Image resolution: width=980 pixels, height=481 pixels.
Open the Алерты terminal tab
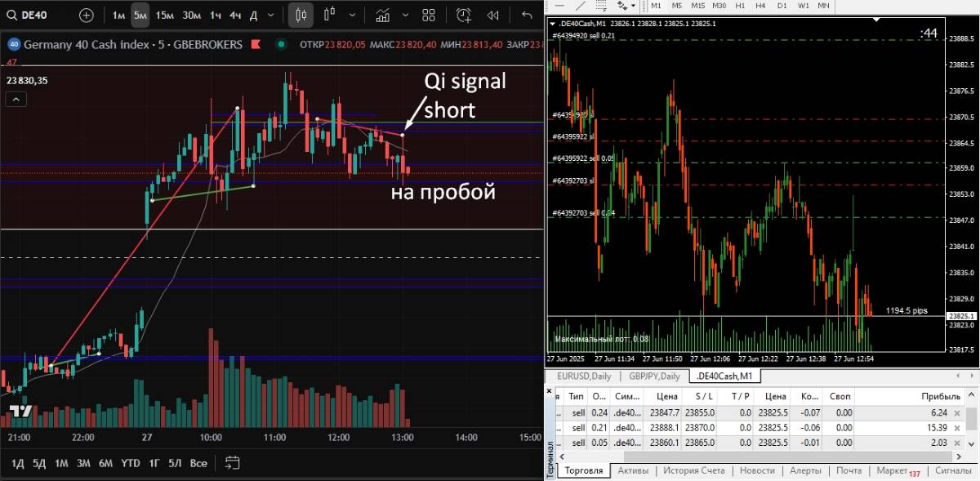pyautogui.click(x=805, y=471)
